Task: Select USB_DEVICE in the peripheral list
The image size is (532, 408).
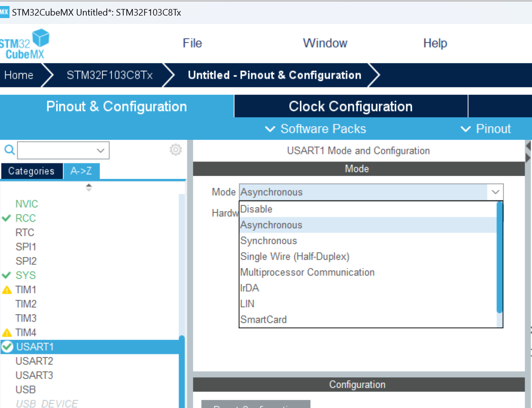Action: tap(47, 403)
